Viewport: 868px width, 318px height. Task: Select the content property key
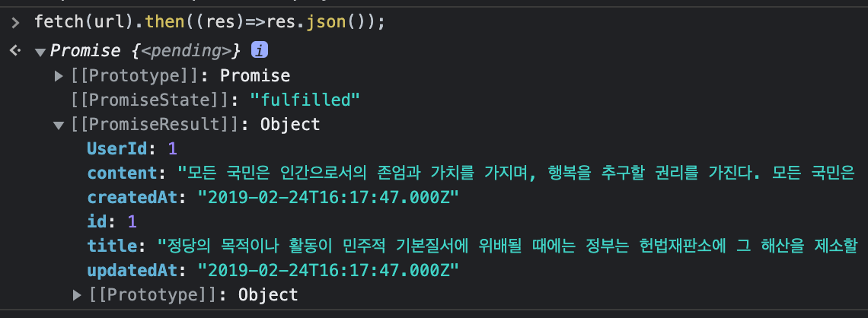(123, 173)
